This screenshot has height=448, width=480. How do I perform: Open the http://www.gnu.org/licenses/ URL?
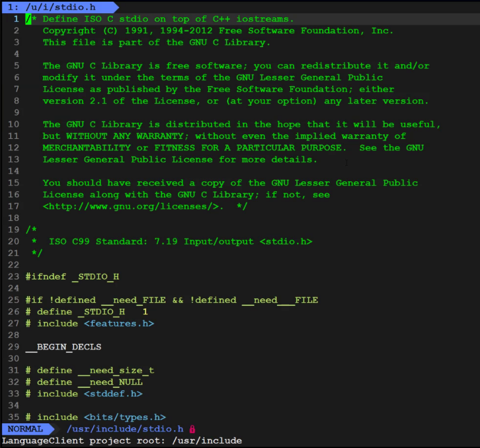pos(131,207)
